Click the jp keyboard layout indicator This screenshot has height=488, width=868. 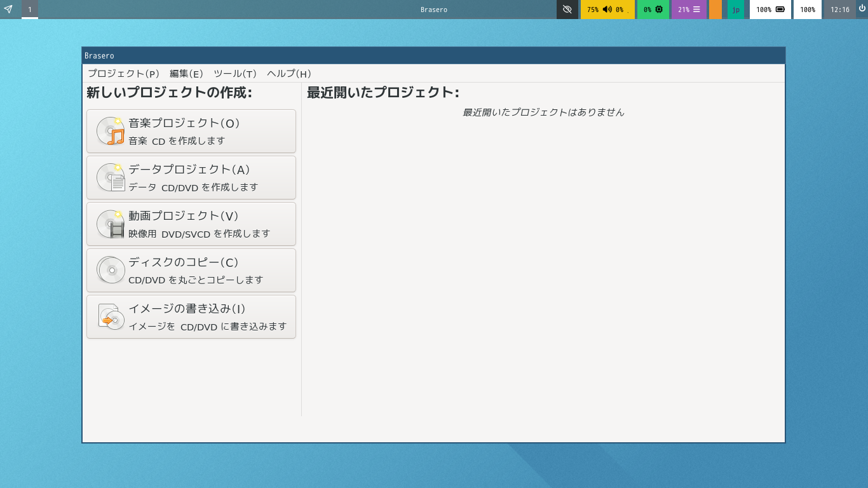point(736,10)
